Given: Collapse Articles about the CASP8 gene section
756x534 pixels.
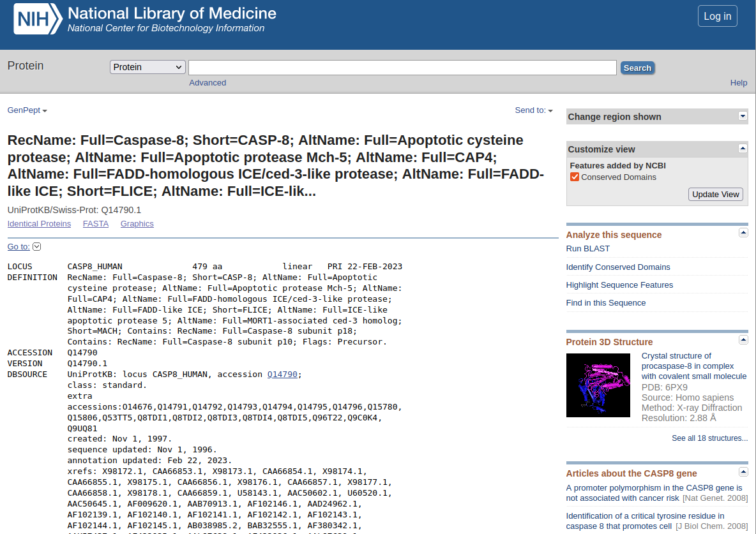Looking at the screenshot, I should [x=743, y=472].
